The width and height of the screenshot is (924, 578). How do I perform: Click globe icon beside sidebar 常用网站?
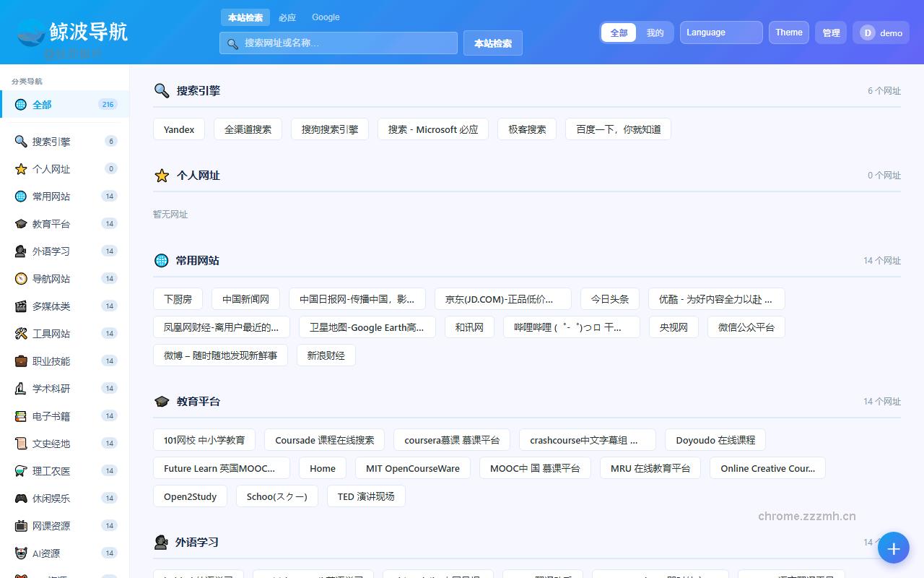pyautogui.click(x=21, y=197)
